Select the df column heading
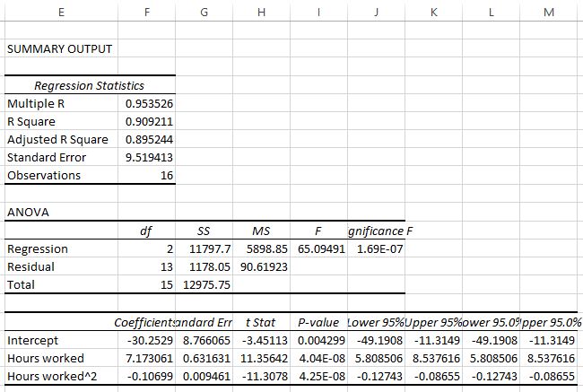The height and width of the screenshot is (392, 583). pyautogui.click(x=146, y=231)
